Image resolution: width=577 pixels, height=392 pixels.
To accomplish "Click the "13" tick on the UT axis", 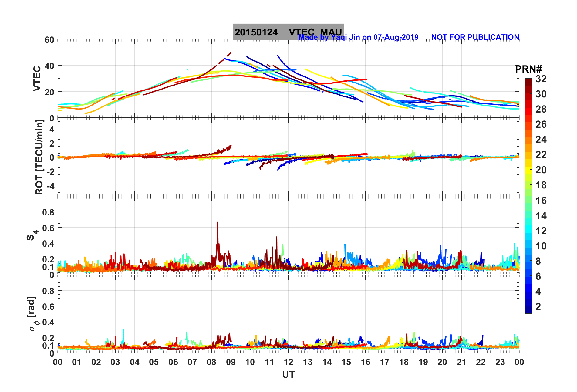I will pos(308,362).
